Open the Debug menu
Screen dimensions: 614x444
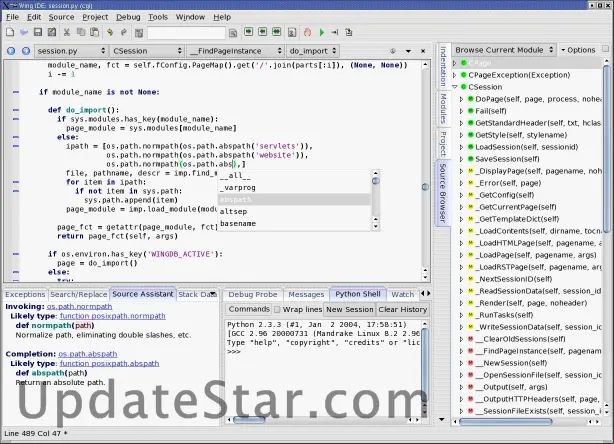pos(128,17)
